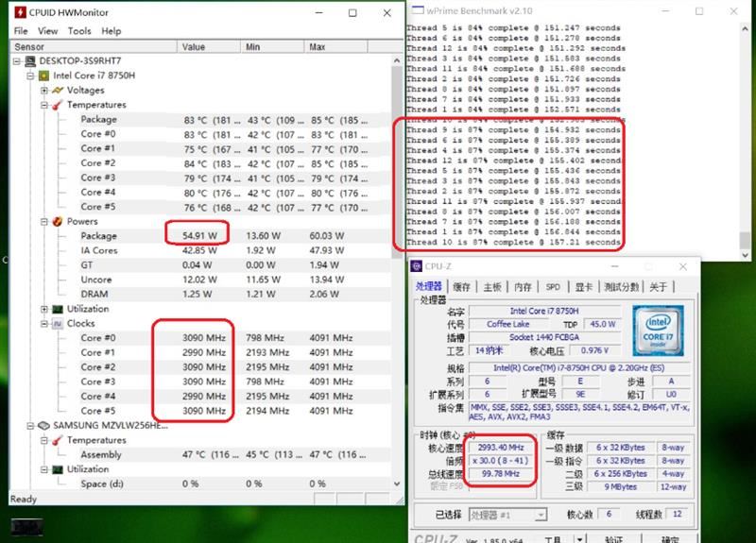
Task: Collapse the Intel Core i7 8750H node
Action: pos(30,76)
